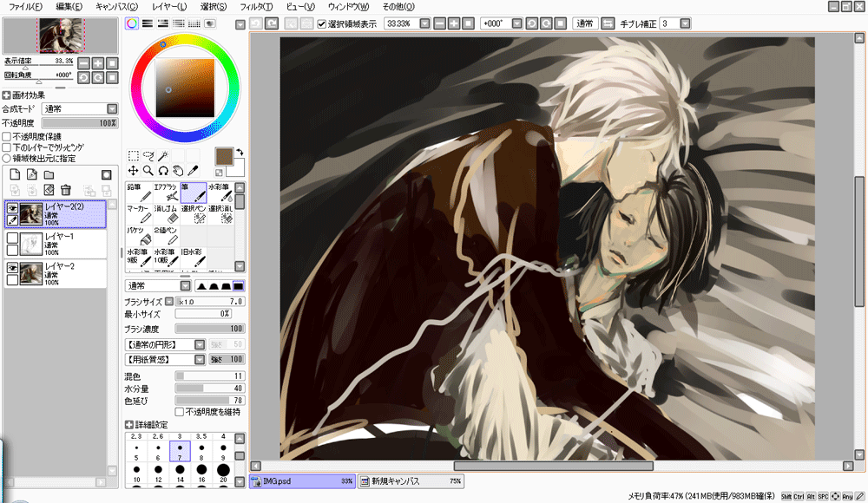The image size is (868, 503).
Task: Select the 消しゴム (eraser) tool
Action: (x=166, y=214)
